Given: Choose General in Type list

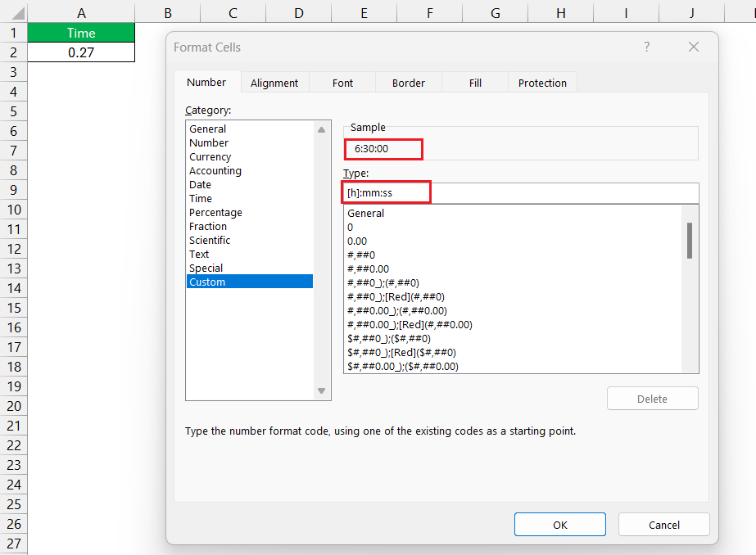Looking at the screenshot, I should [513, 213].
